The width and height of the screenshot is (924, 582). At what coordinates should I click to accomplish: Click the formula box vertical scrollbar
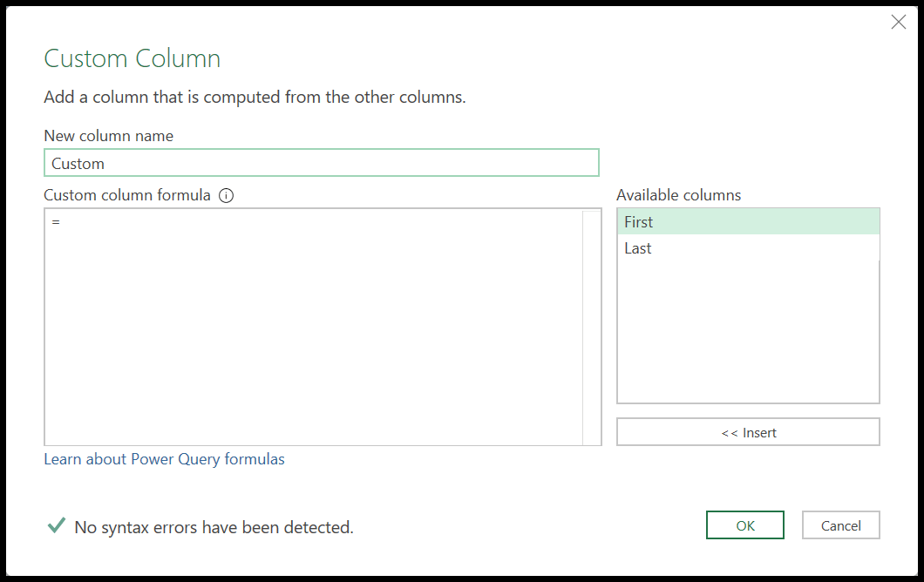coord(591,327)
